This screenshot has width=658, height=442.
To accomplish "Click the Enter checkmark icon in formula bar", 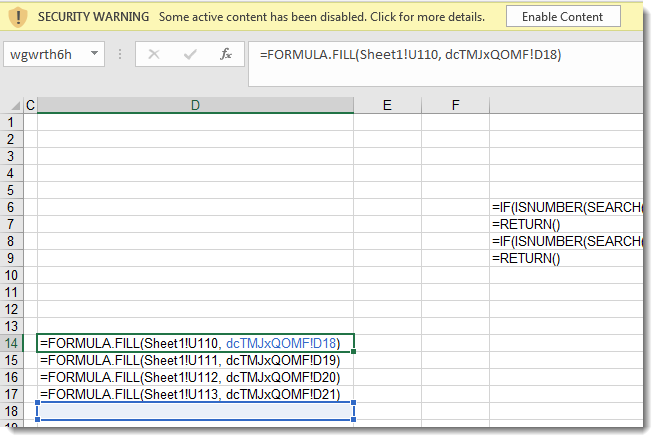I will [x=190, y=54].
